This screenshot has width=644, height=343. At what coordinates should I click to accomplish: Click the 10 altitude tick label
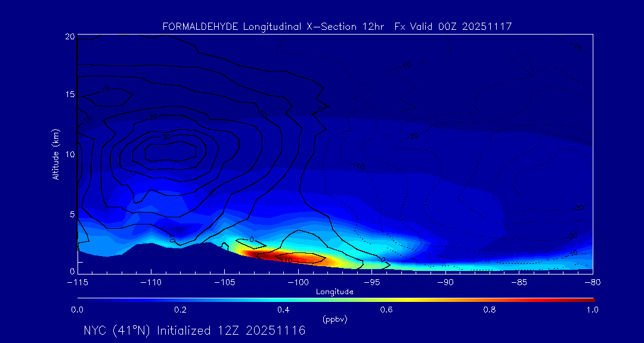tap(69, 154)
